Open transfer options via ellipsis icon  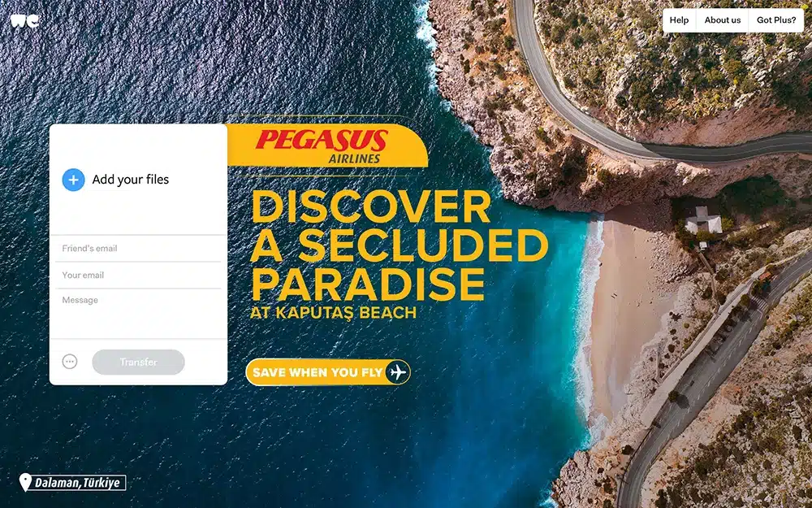point(70,362)
